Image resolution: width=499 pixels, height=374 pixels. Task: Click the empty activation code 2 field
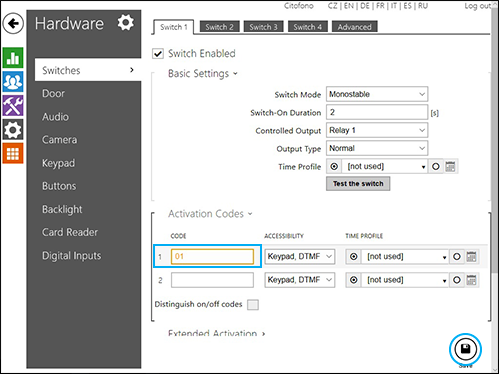click(212, 280)
